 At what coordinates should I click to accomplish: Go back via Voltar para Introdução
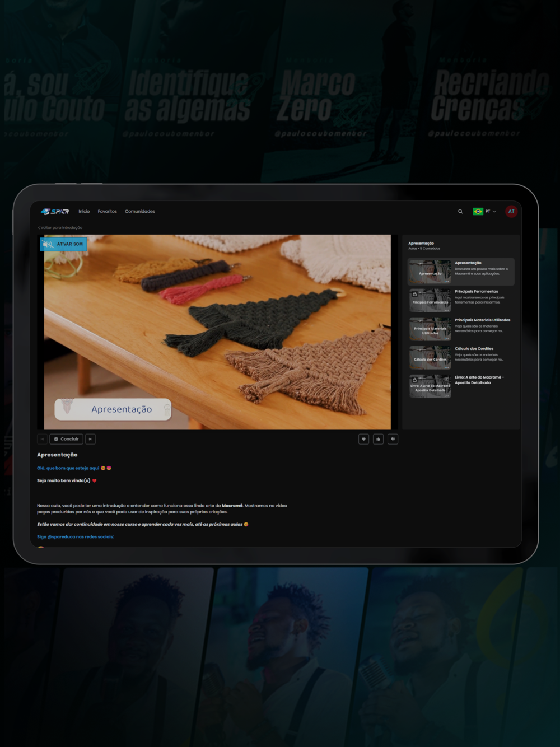(x=60, y=228)
